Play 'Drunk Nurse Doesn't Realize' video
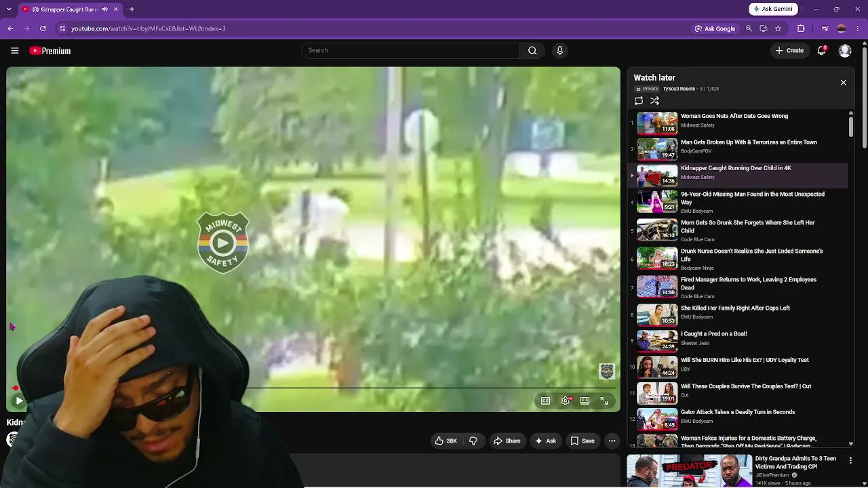 pos(751,255)
